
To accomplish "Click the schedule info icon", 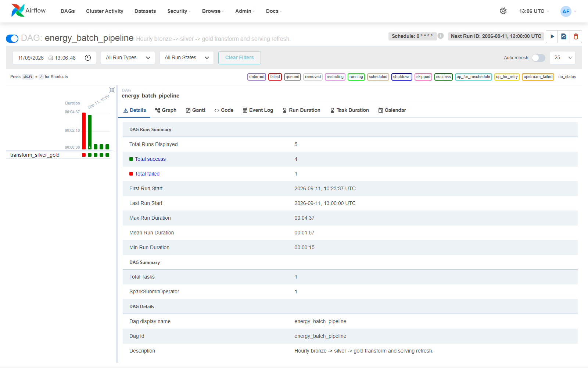I will (x=441, y=36).
